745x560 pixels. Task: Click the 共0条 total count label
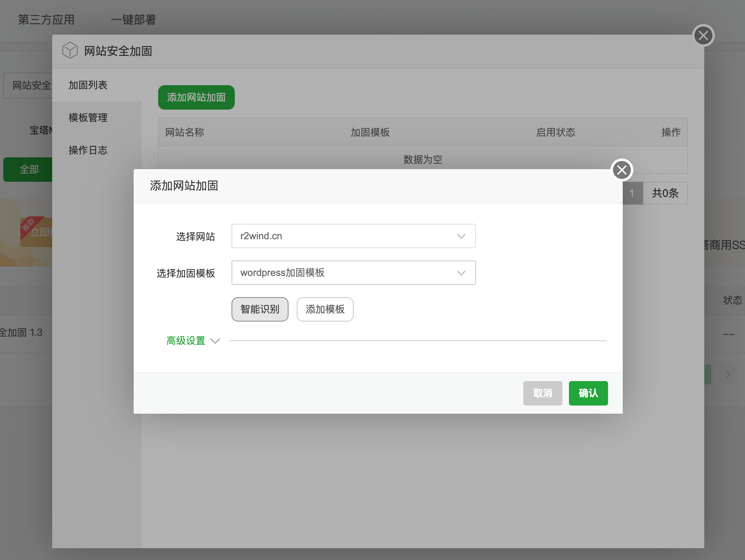click(665, 193)
